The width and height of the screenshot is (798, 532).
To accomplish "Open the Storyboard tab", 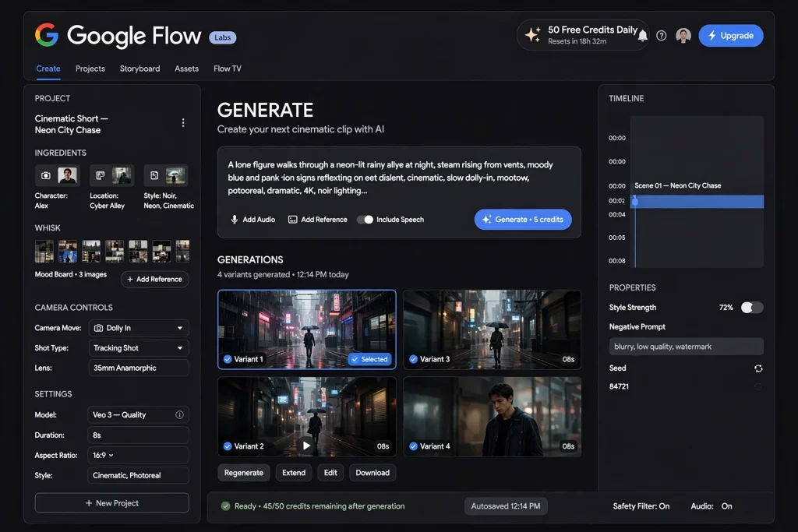I will [x=139, y=69].
